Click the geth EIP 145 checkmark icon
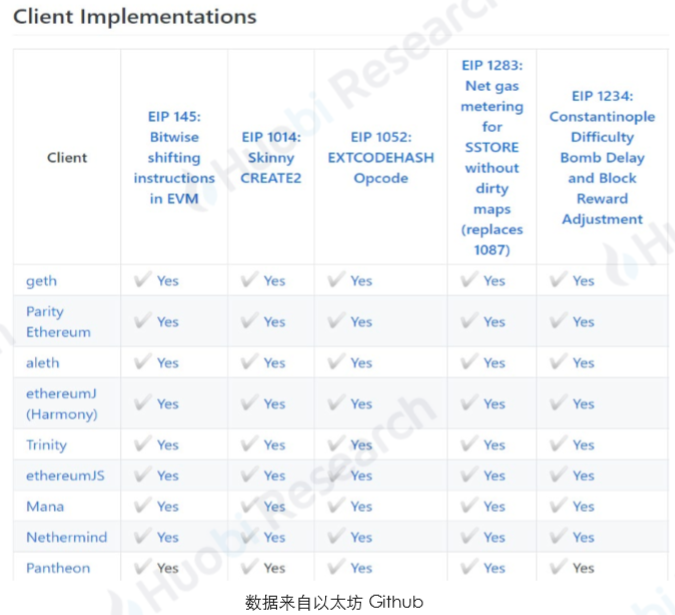The height and width of the screenshot is (615, 675). [x=142, y=279]
